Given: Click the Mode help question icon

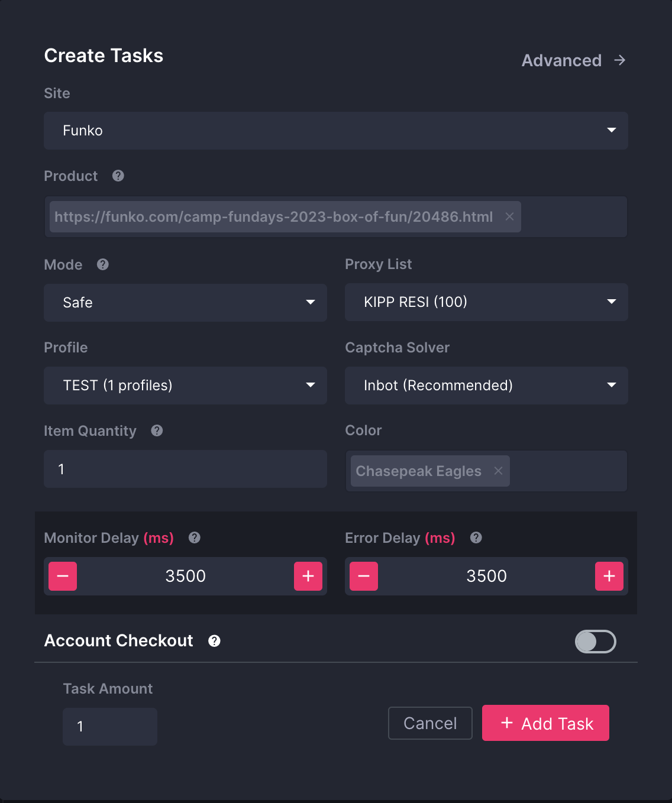Looking at the screenshot, I should coord(103,264).
